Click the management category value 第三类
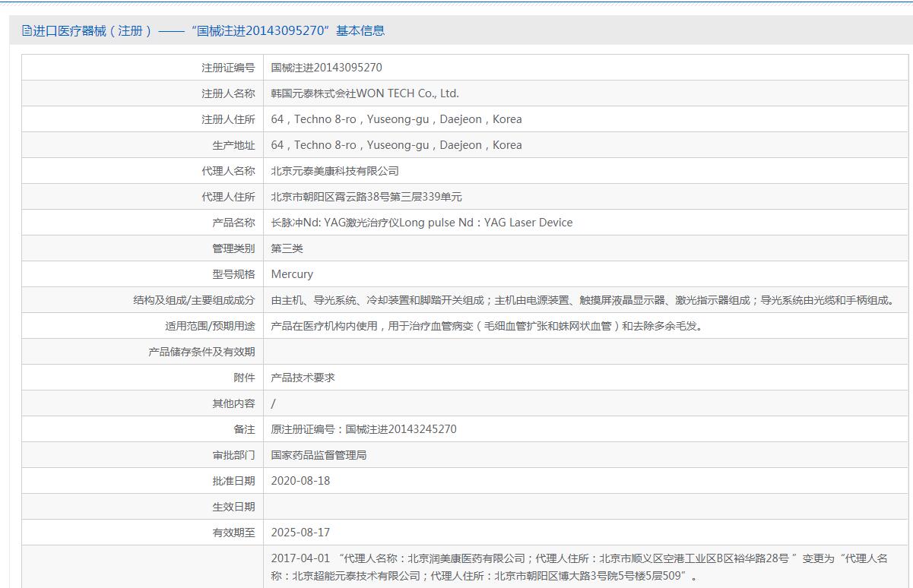 tap(287, 248)
